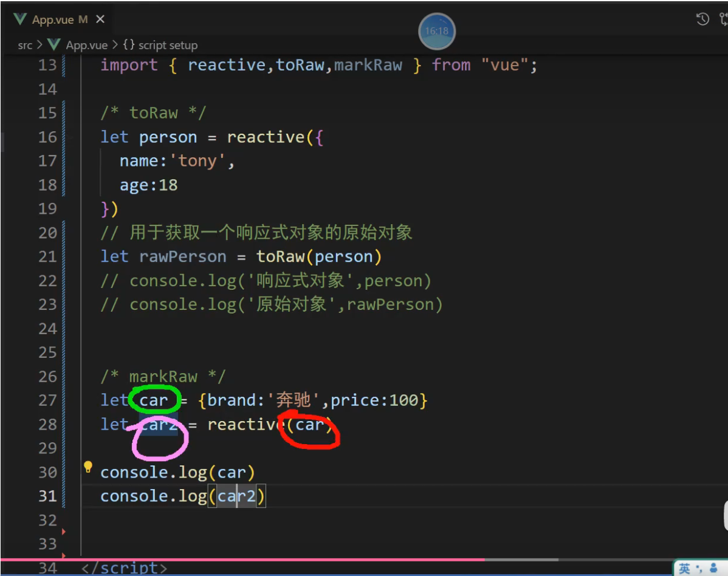728x576 pixels.
Task: Click the 'toRaw' identifier in the import statement
Action: [x=300, y=65]
